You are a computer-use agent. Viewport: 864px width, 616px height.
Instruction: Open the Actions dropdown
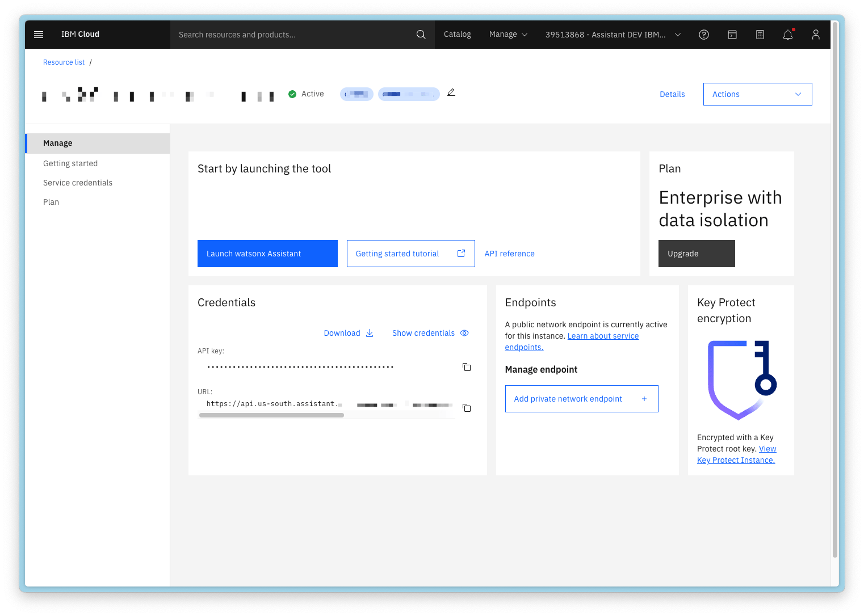tap(757, 94)
